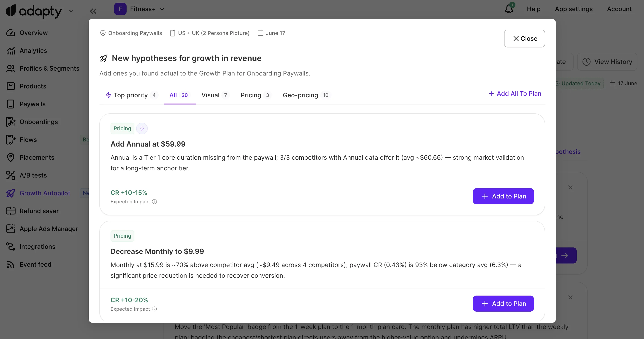Dismiss the upper background card with X
Viewport: 644px width, 339px height.
[570, 187]
